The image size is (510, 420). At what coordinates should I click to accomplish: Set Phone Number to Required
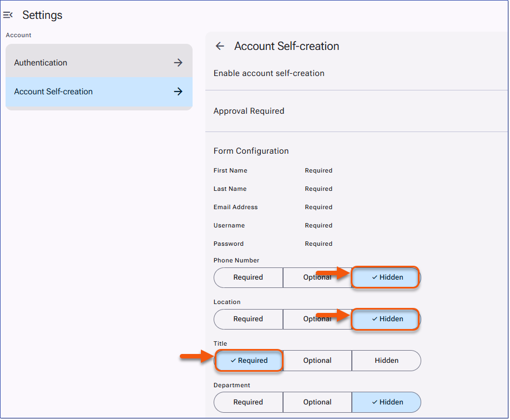(x=248, y=277)
